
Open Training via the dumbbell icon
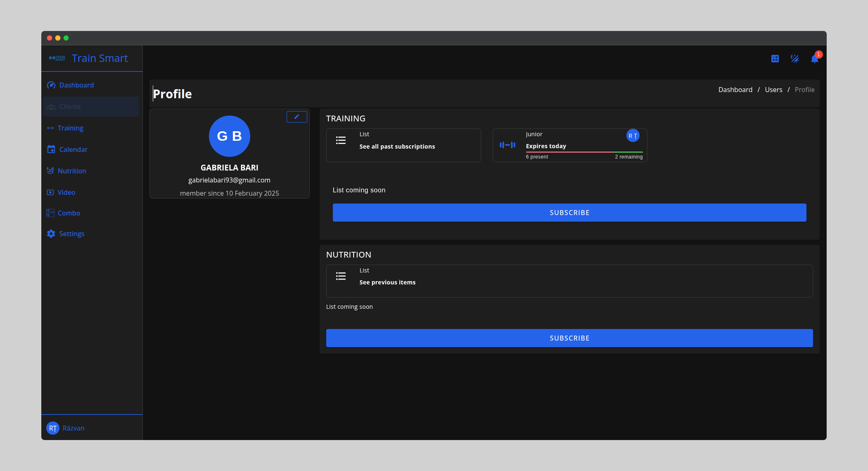[51, 128]
